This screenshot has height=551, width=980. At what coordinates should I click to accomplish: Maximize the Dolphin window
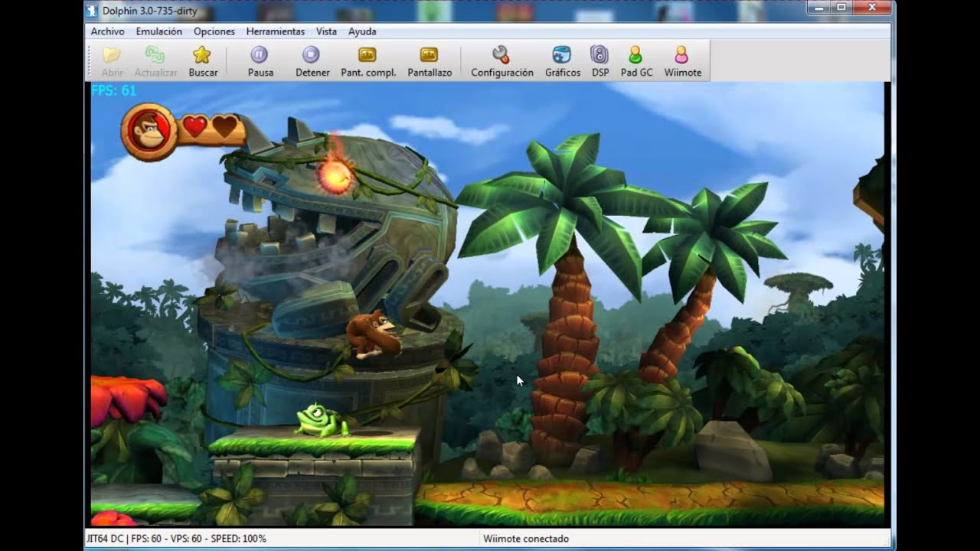(x=841, y=7)
